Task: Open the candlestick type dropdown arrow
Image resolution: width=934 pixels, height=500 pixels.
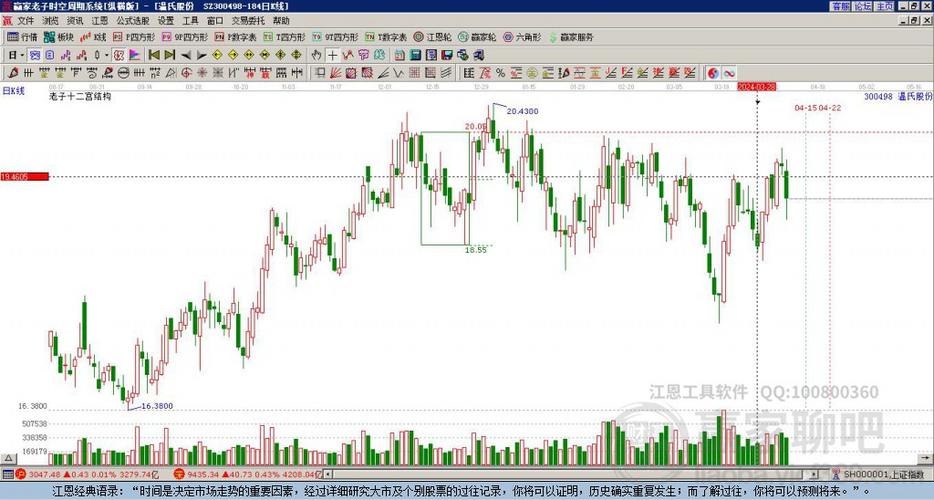Action: tap(107, 55)
